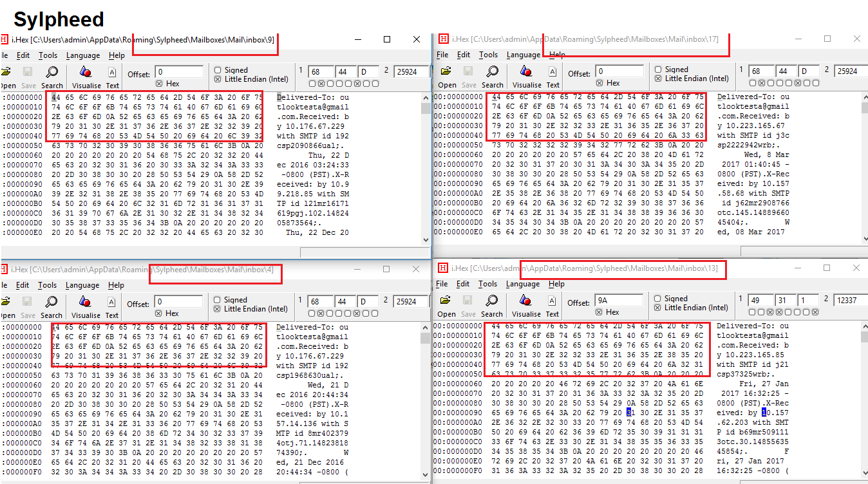The height and width of the screenshot is (484, 868).
Task: Open the Search magnifier in inbox\17 window
Action: point(493,71)
